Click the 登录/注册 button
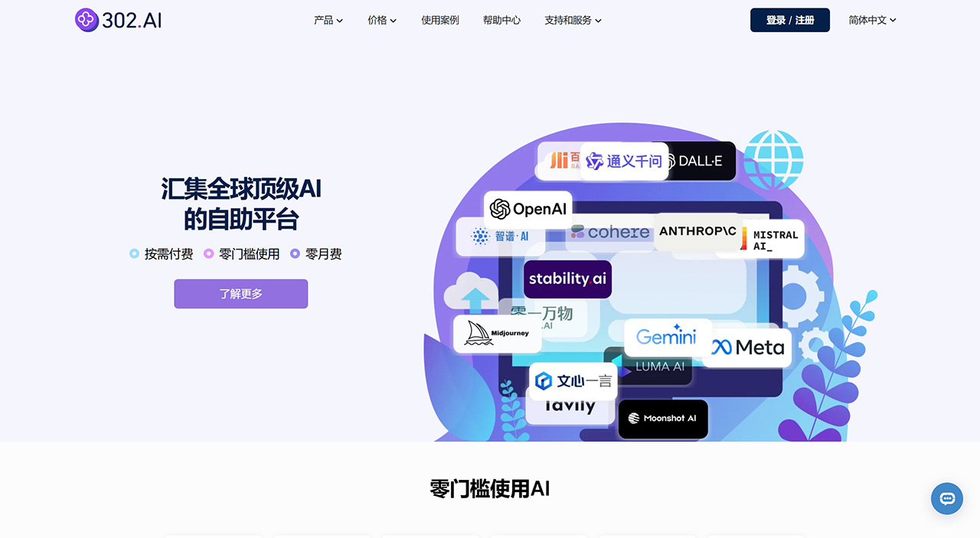The height and width of the screenshot is (538, 980). click(789, 20)
